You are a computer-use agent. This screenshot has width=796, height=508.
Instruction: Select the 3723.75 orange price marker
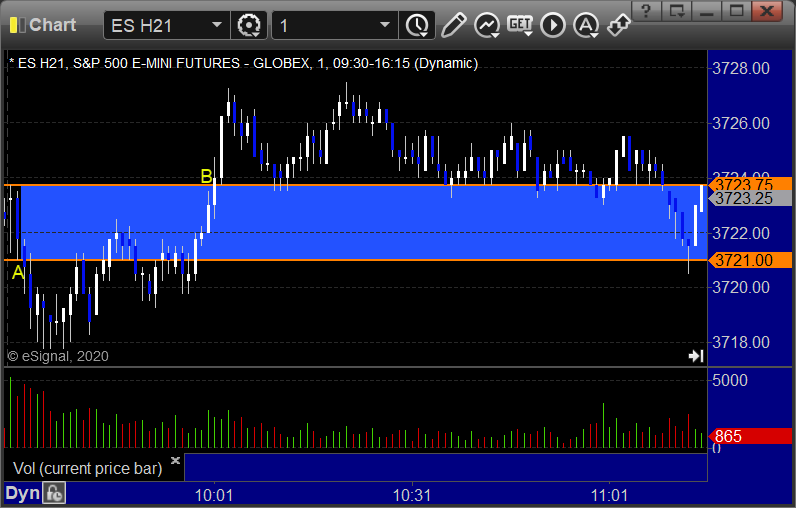coord(750,184)
